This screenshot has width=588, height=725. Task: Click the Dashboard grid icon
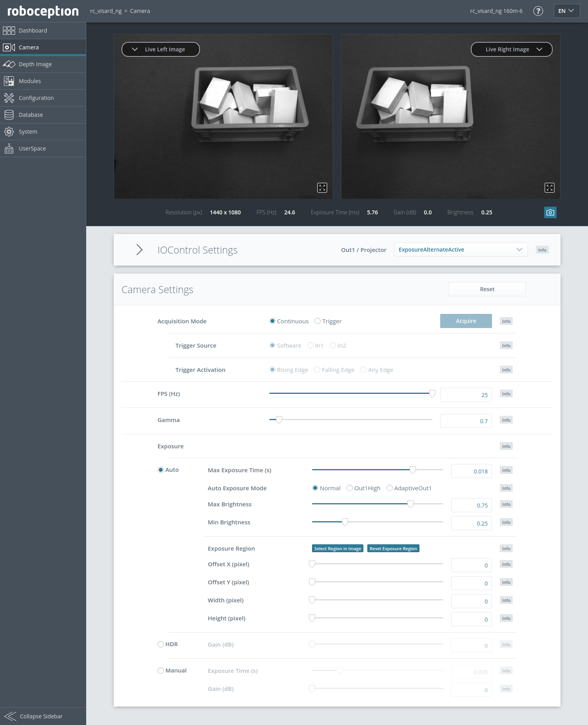[x=9, y=31]
